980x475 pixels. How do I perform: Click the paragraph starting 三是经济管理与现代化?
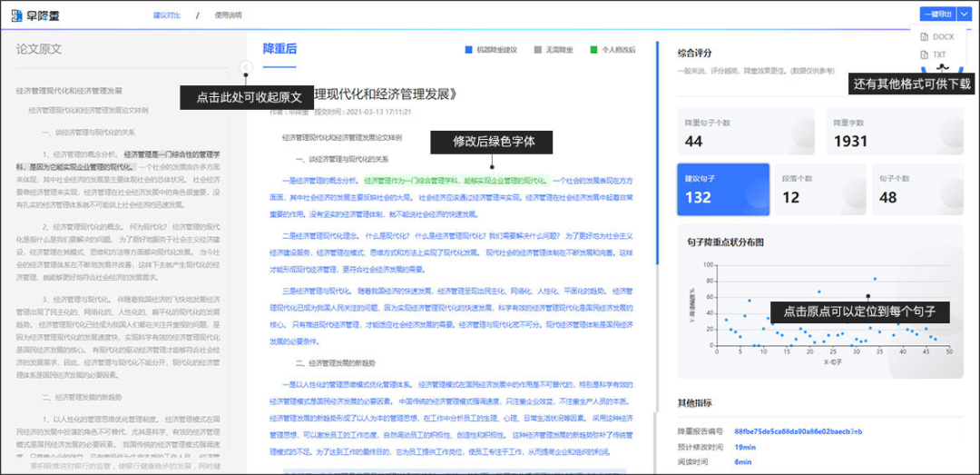tap(452, 316)
